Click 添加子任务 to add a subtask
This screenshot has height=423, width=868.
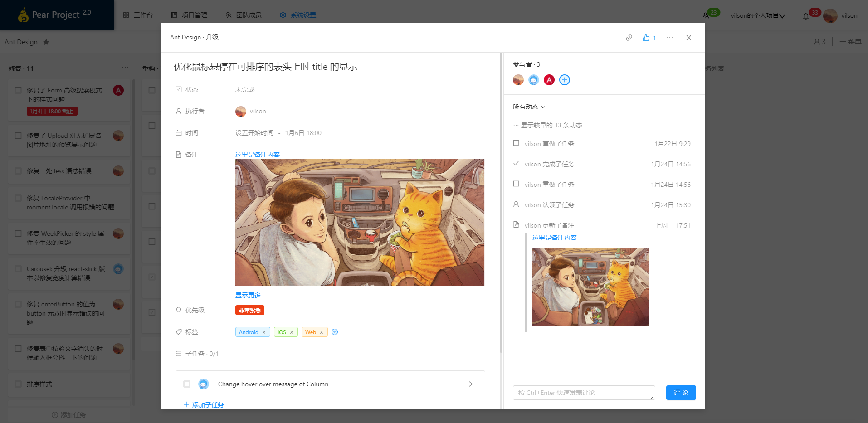click(x=204, y=405)
